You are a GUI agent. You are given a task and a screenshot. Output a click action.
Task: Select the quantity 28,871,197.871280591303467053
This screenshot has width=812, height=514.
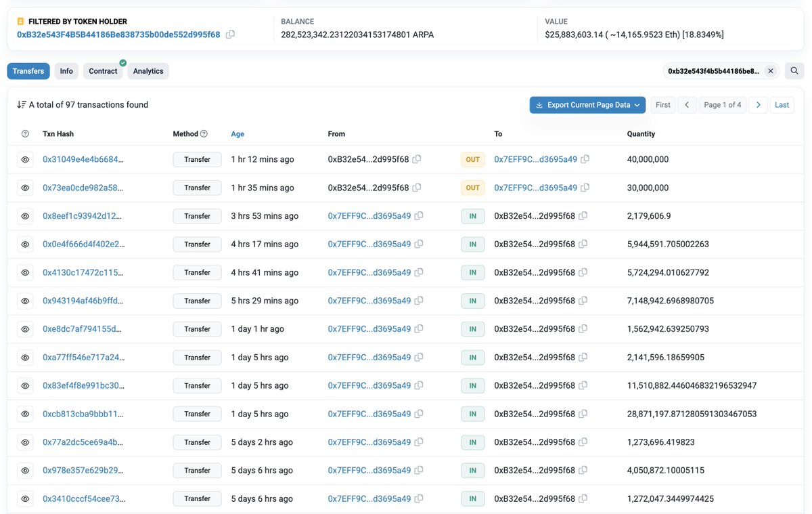click(692, 414)
